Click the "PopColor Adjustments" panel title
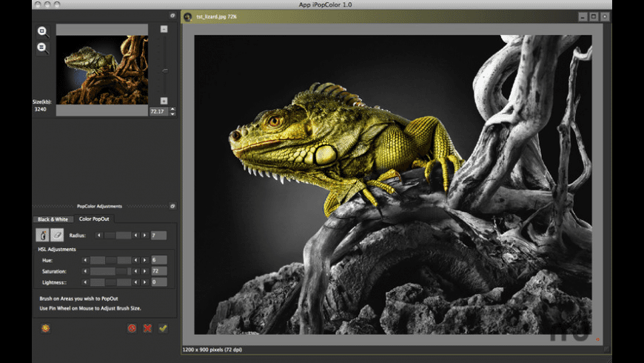This screenshot has width=644, height=363. tap(99, 206)
